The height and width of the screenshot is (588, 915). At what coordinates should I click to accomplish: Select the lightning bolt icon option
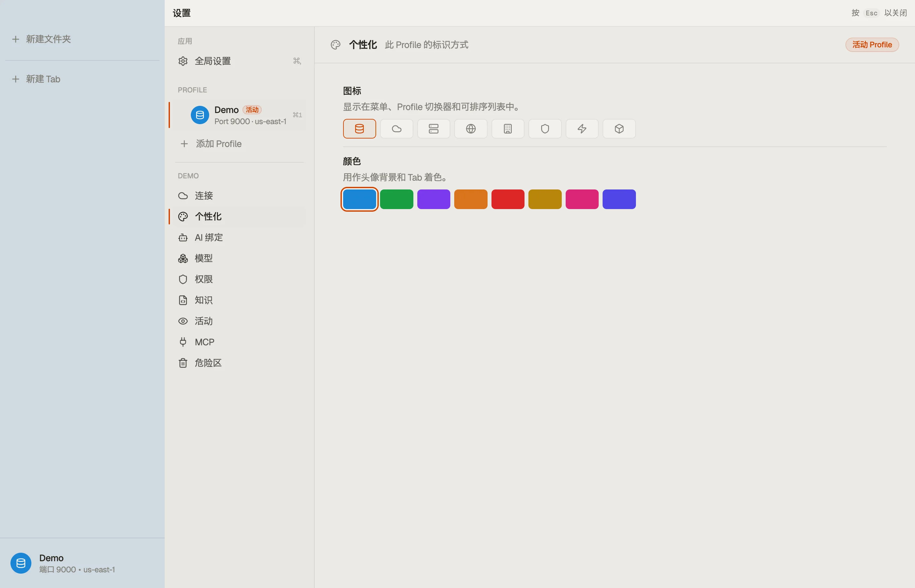[582, 129]
